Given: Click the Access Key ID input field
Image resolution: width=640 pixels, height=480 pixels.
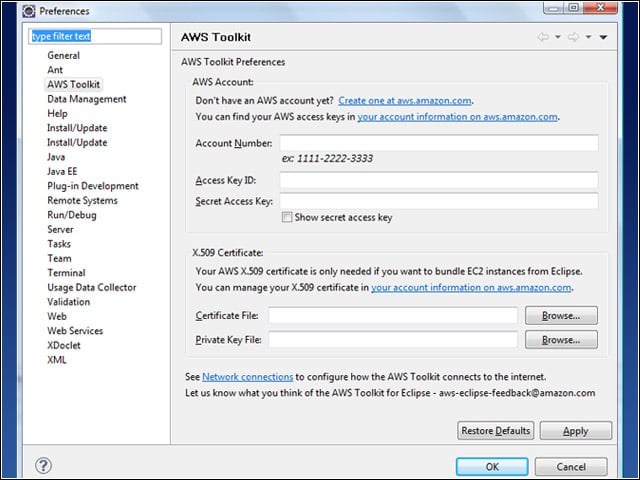Looking at the screenshot, I should pyautogui.click(x=439, y=180).
